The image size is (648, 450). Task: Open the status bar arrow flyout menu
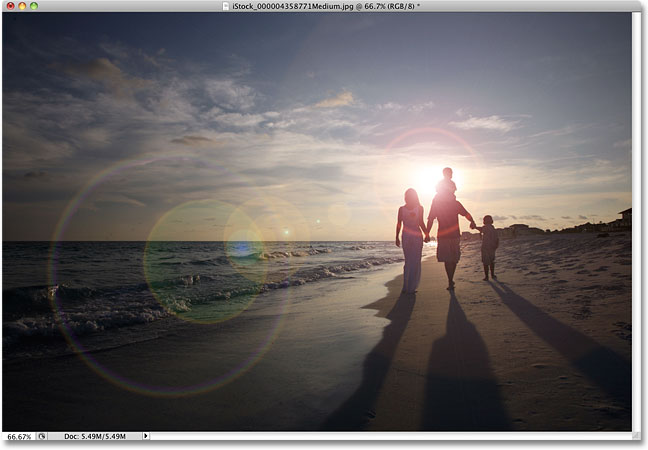coord(145,436)
